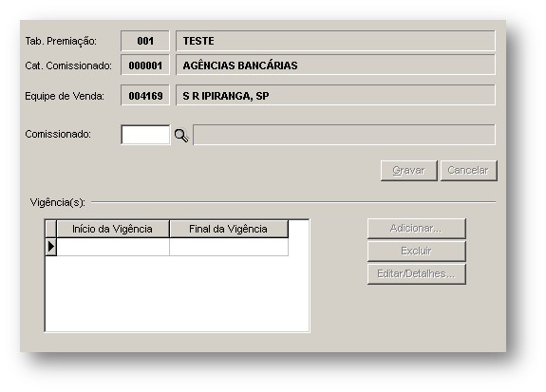Click the Cat. Comissionado code 000001 field
Image resolution: width=546 pixels, height=392 pixels.
[x=145, y=65]
